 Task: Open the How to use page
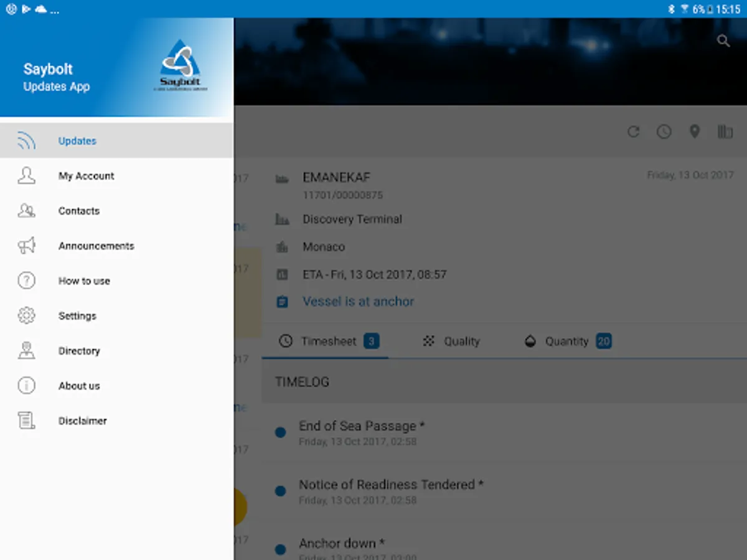point(116,281)
